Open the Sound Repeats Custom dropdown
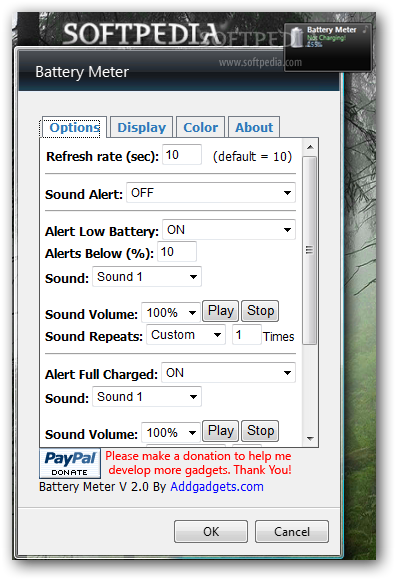396x580 pixels. pos(186,335)
